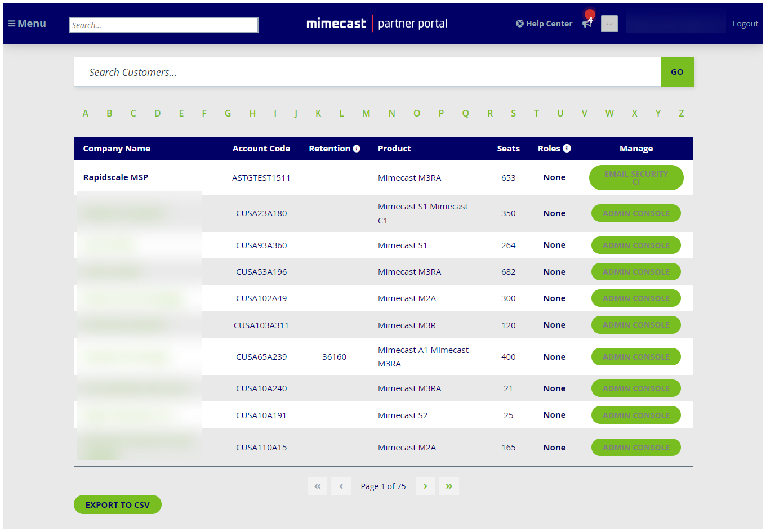Filter customers by letter M
The image size is (766, 532).
tap(366, 113)
